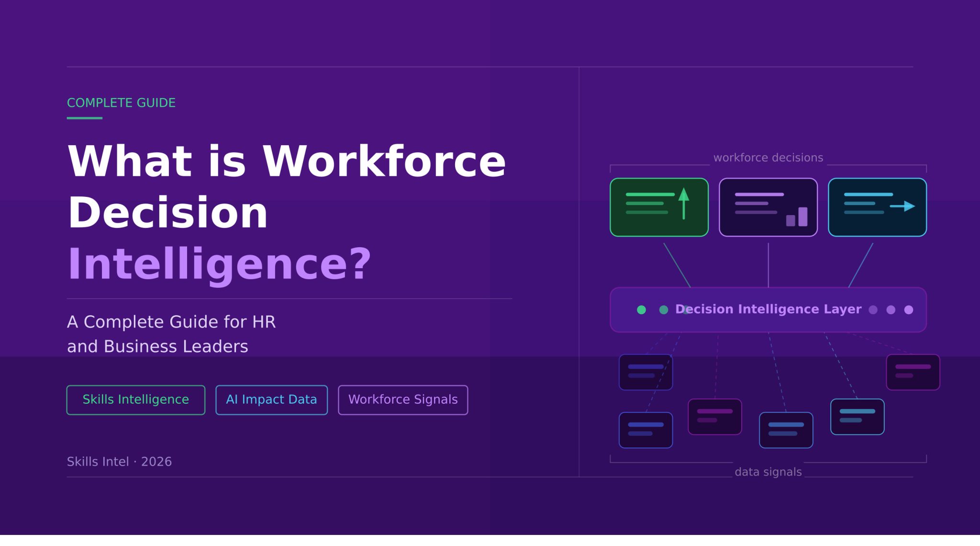
Task: Select the blue card with right arrow
Action: point(877,207)
